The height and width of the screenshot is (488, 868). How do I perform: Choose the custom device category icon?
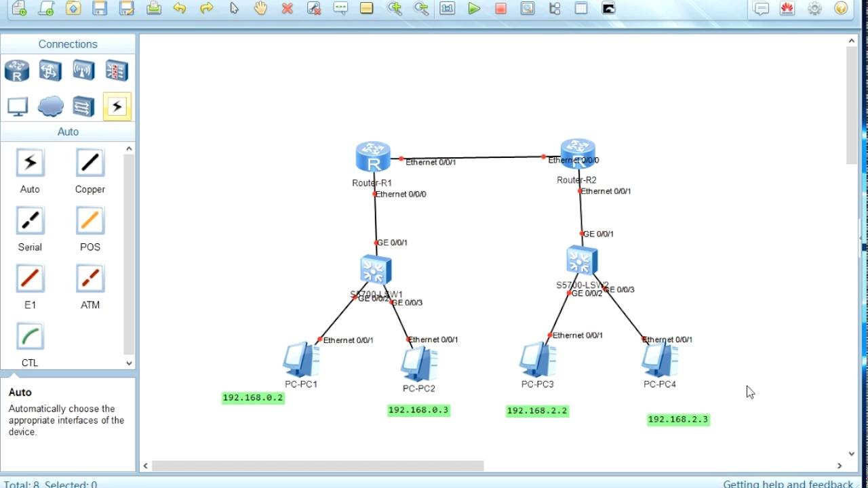[x=83, y=106]
